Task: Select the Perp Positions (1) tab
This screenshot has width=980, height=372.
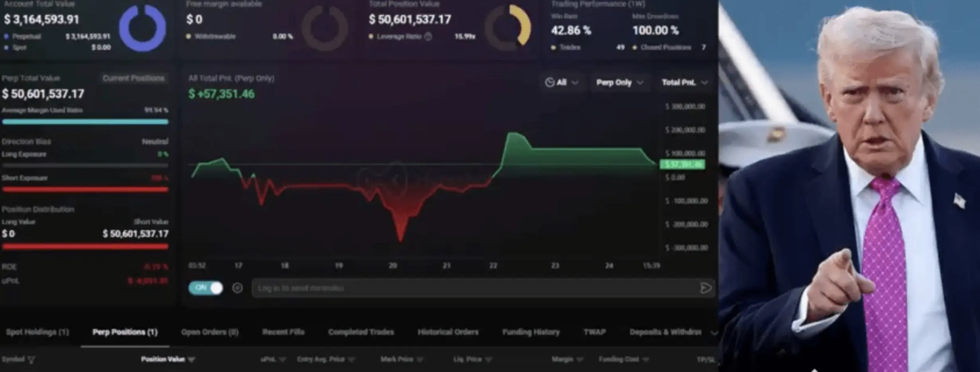Action: point(125,332)
